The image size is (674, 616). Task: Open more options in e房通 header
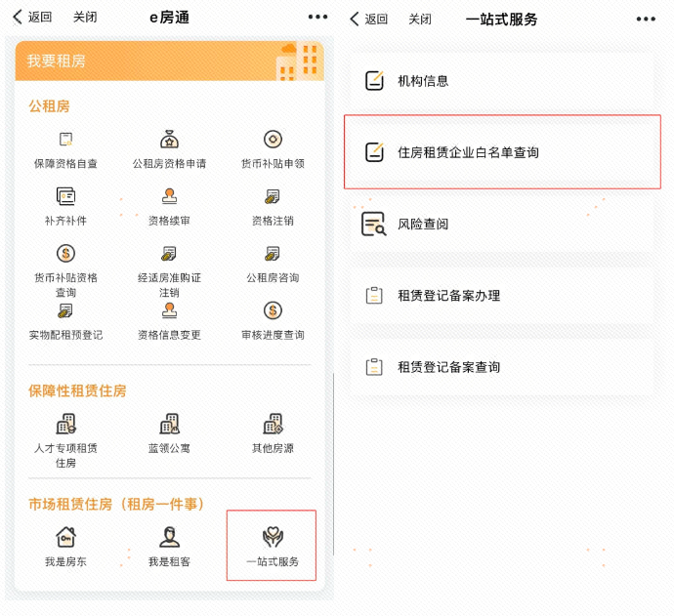pos(317,18)
